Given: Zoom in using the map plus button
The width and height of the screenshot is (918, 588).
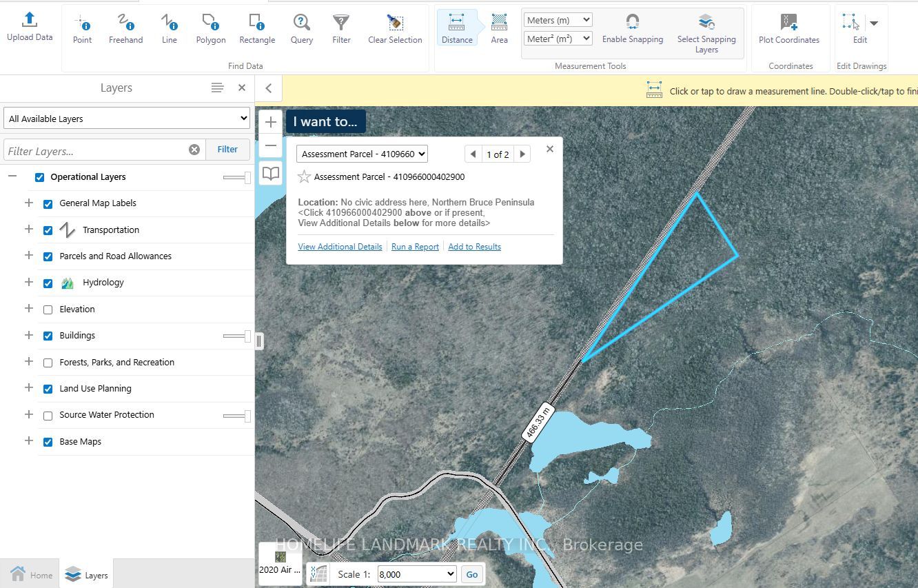Looking at the screenshot, I should 271,122.
